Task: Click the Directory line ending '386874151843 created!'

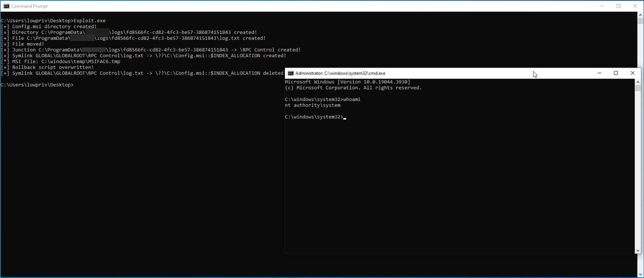Action: tap(129, 32)
